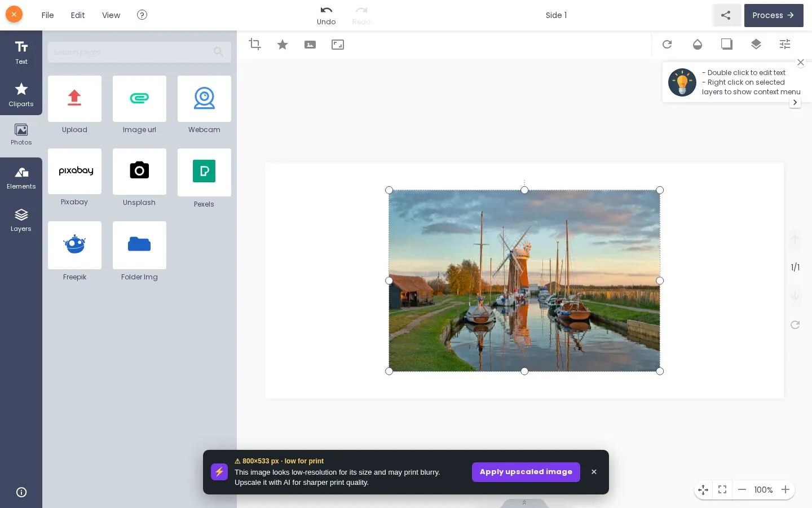Click the rotate icon in top toolbar

coord(667,44)
